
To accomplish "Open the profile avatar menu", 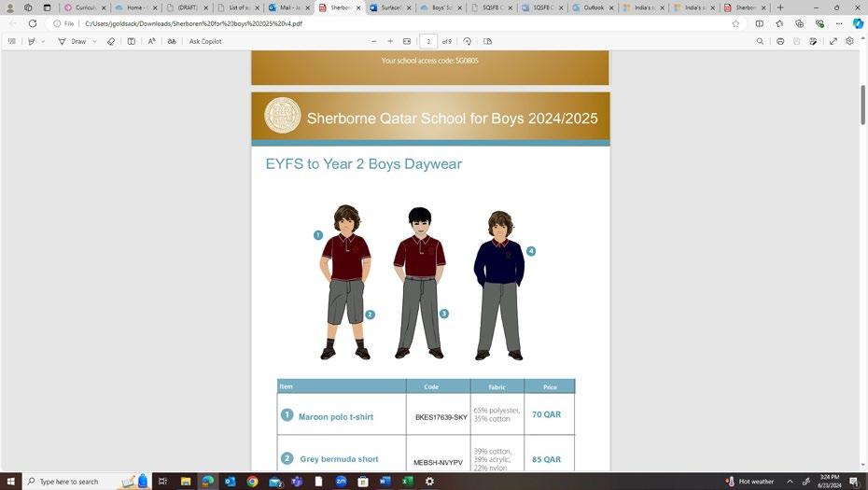I will pyautogui.click(x=9, y=7).
